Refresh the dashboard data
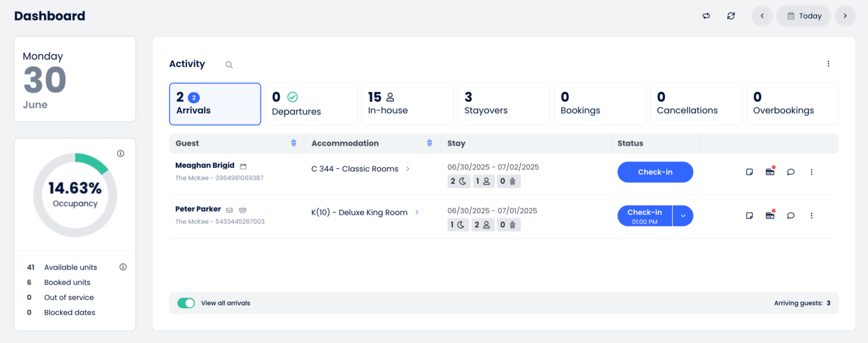The image size is (868, 343). pyautogui.click(x=731, y=16)
